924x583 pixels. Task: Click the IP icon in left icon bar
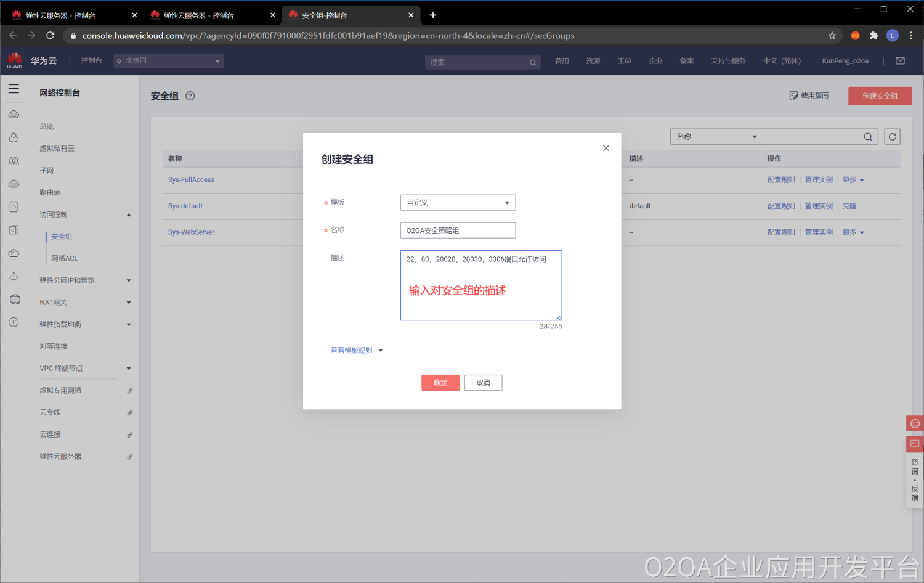pos(14,322)
